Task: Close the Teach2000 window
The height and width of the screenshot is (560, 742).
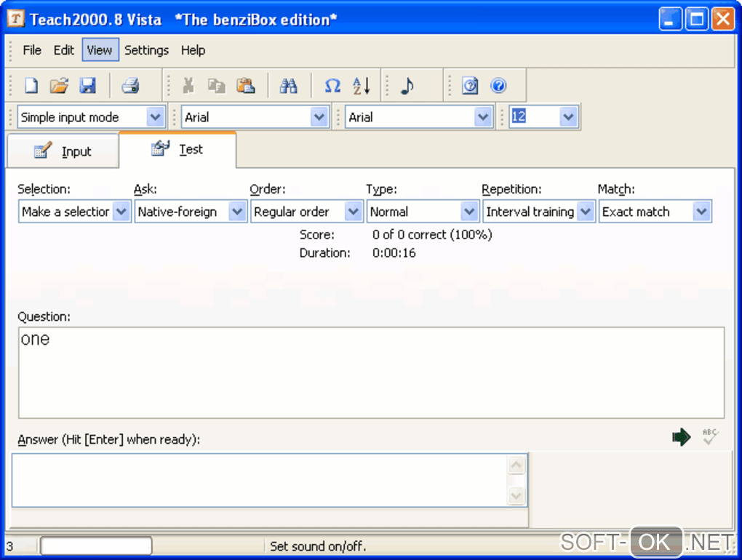Action: 723,19
